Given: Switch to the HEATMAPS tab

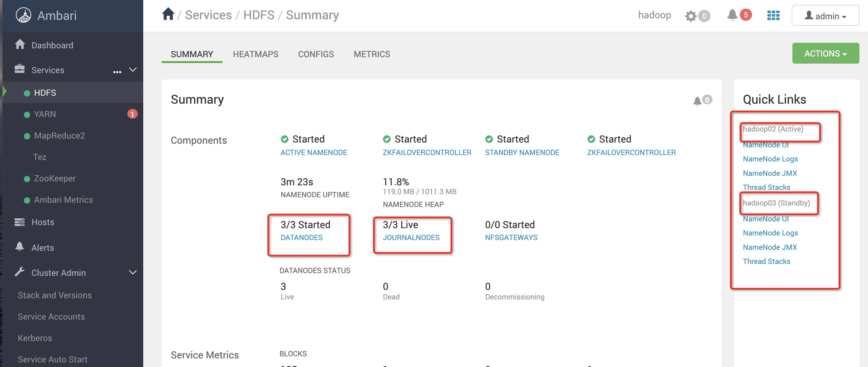Looking at the screenshot, I should point(256,54).
